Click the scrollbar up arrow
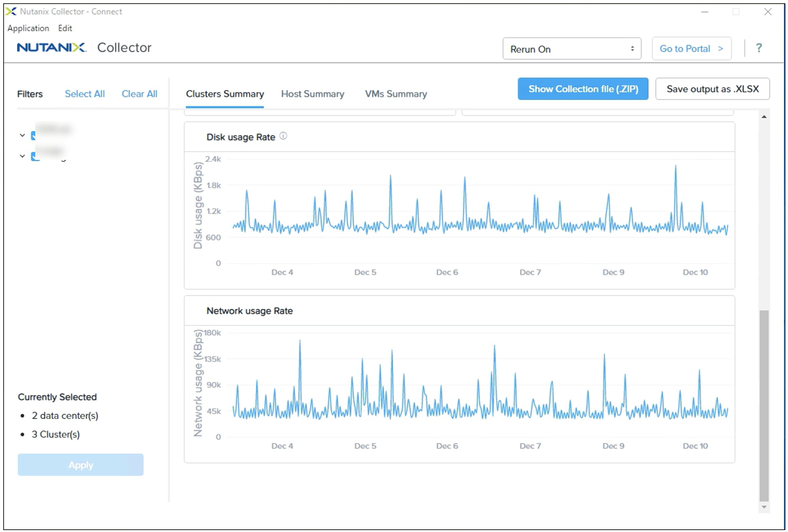788x532 pixels. pos(764,117)
